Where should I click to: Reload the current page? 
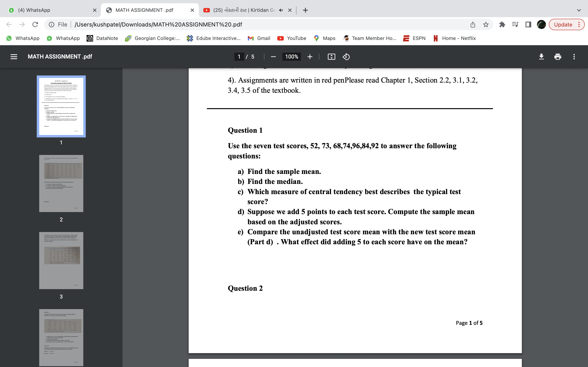pos(35,24)
